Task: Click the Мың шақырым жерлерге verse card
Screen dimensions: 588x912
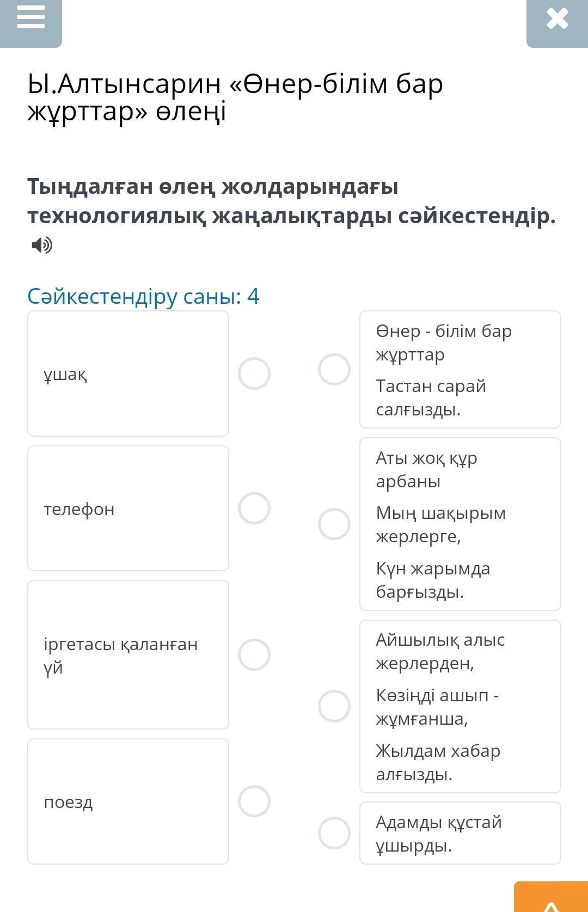Action: 460,524
